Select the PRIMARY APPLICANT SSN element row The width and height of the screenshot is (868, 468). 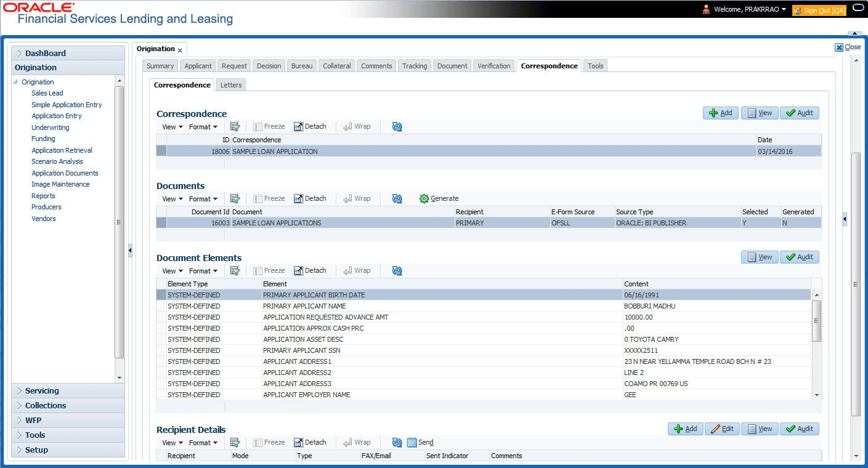484,350
